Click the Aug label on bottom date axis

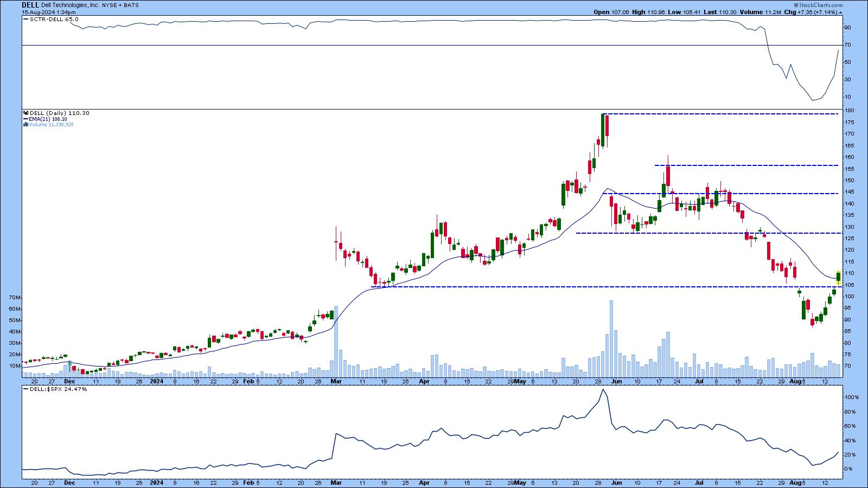pyautogui.click(x=795, y=481)
